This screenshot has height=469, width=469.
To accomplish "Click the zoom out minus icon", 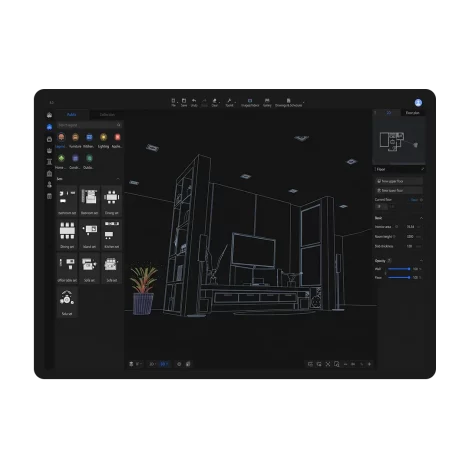I will [345, 364].
